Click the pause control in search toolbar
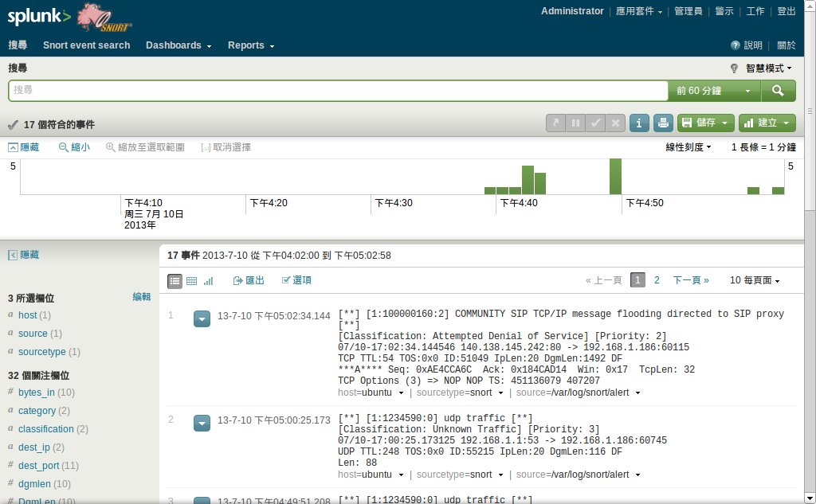The height and width of the screenshot is (504, 816). pos(576,123)
